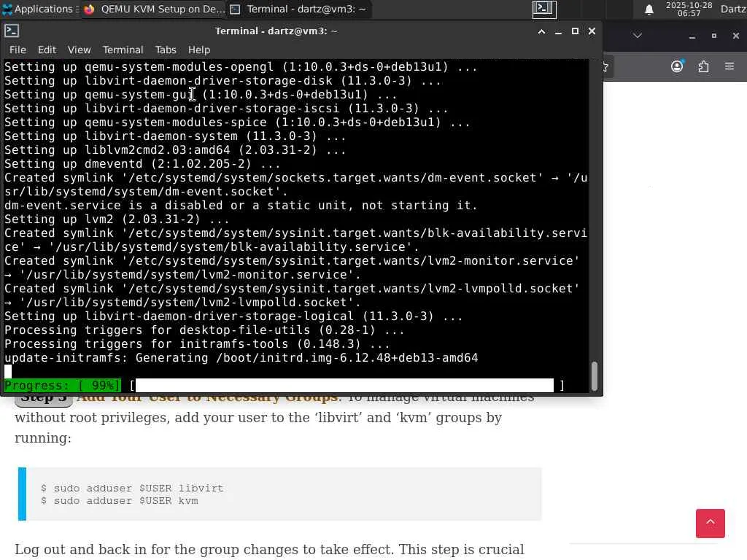Image resolution: width=747 pixels, height=560 pixels.
Task: Click the date and time clock in panel
Action: [689, 9]
